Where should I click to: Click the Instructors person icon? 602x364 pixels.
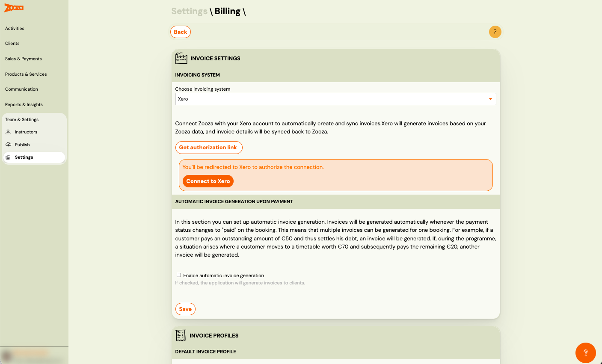(8, 132)
